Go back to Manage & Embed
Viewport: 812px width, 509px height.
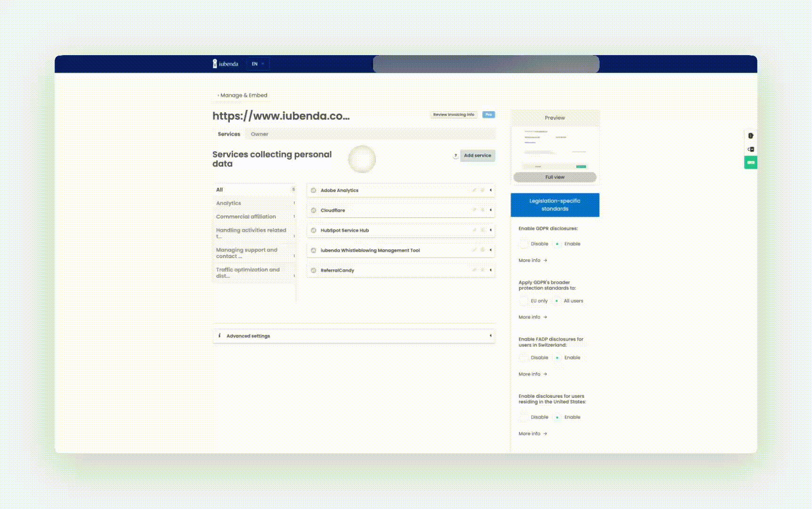coord(243,95)
